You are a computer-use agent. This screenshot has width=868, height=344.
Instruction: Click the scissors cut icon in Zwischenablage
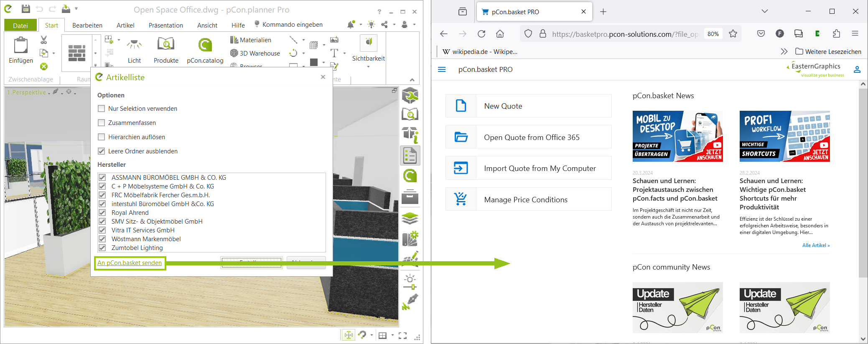pyautogui.click(x=43, y=40)
